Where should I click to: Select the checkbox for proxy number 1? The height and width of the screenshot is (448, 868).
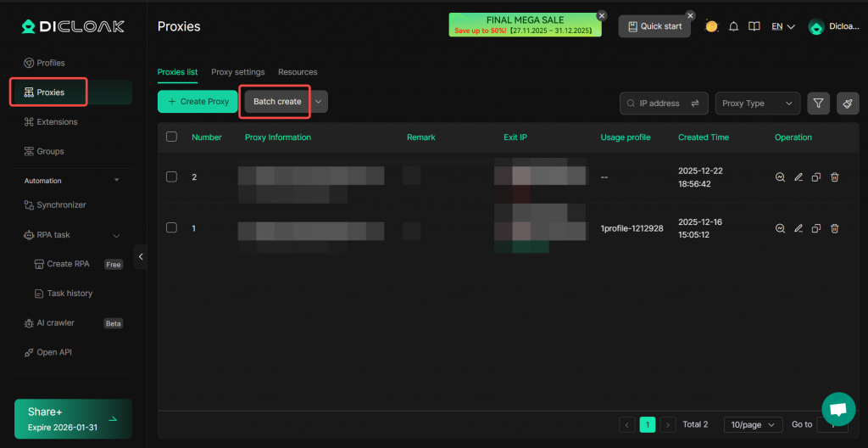(172, 227)
